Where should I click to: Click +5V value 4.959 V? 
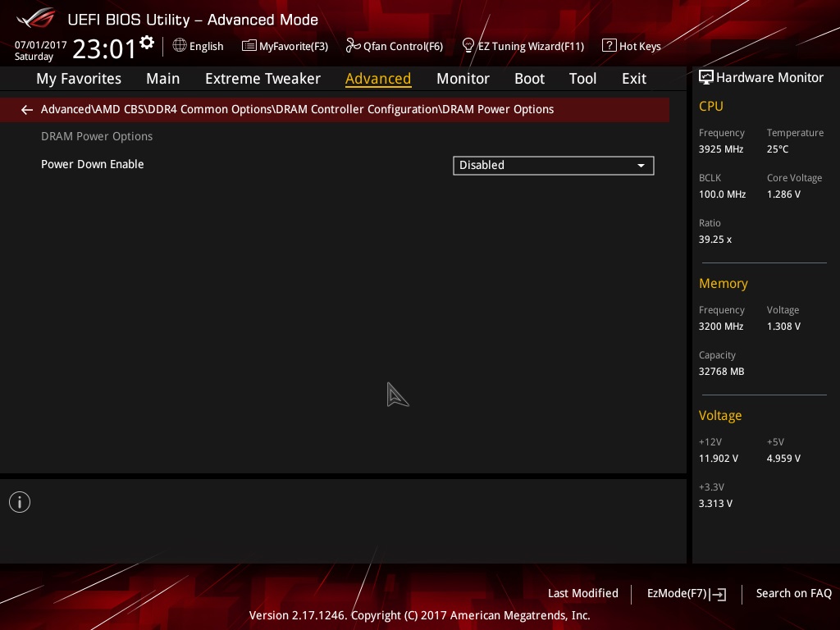point(783,459)
